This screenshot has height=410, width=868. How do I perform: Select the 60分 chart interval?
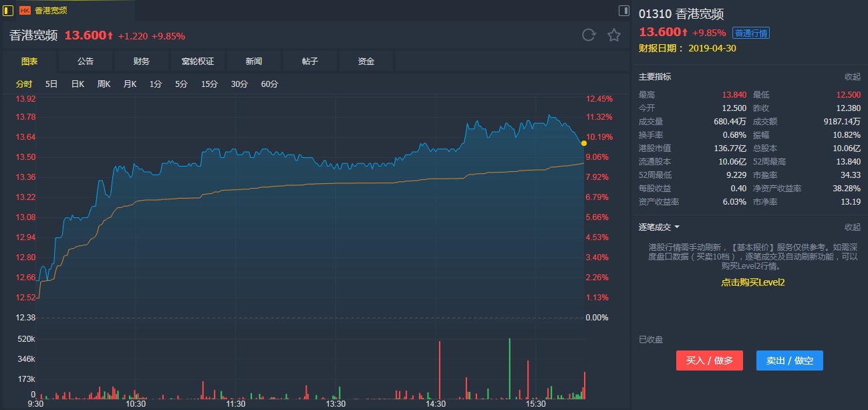click(269, 84)
